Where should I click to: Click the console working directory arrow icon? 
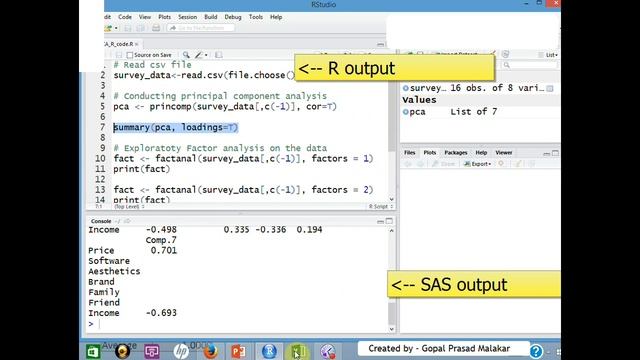127,221
